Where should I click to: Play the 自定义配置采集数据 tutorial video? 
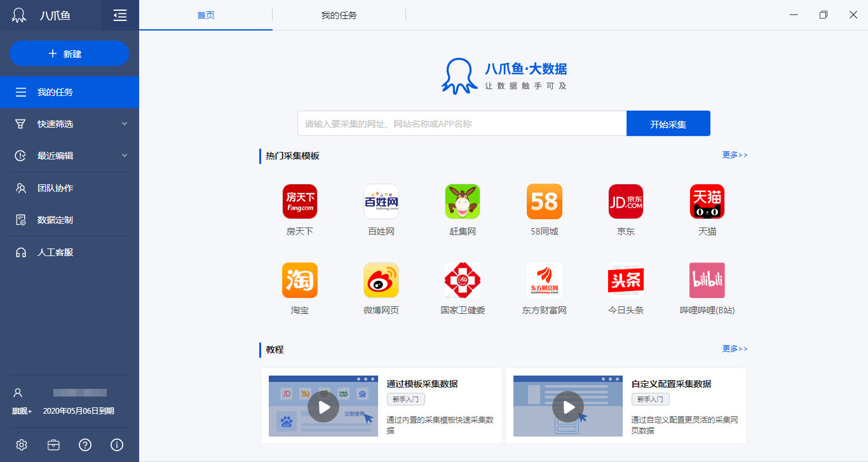pyautogui.click(x=568, y=407)
